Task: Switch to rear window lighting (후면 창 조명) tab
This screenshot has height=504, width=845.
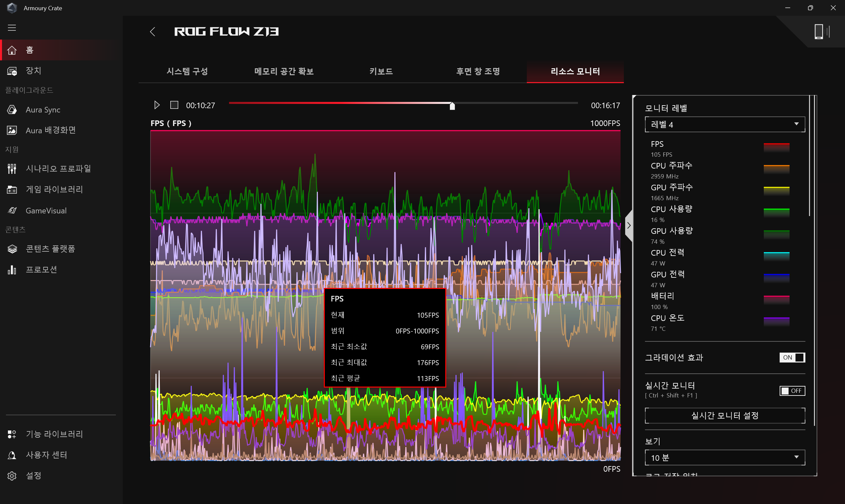Action: point(478,71)
